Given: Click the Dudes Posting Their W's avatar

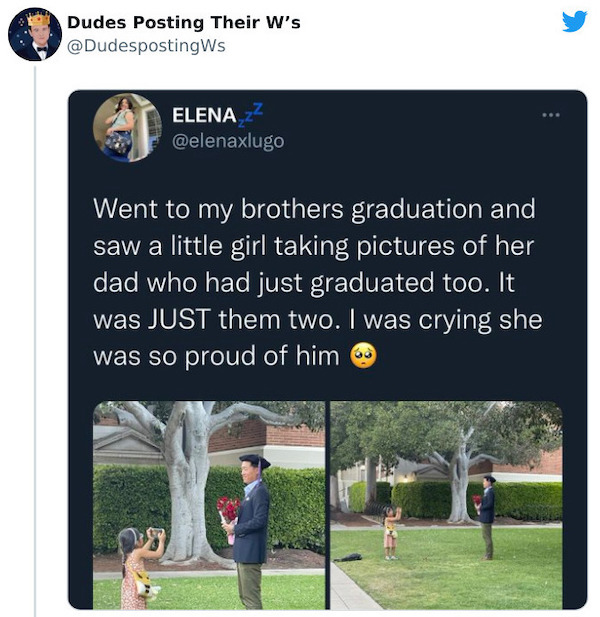Looking at the screenshot, I should point(35,34).
